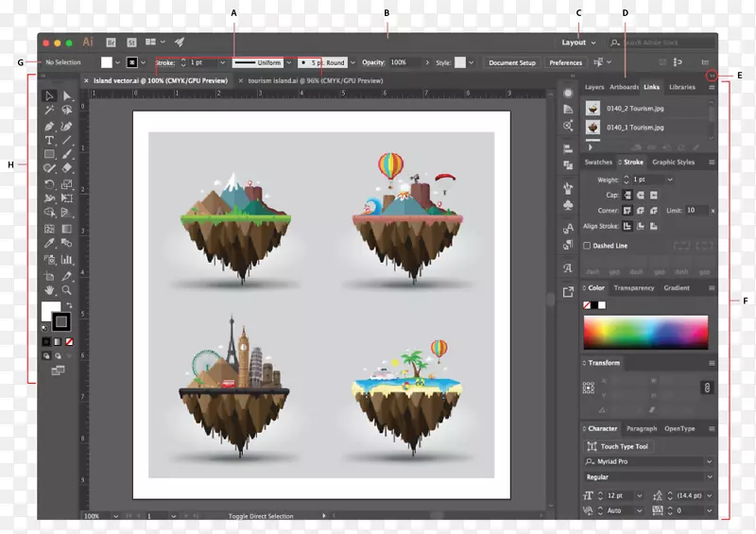Select the Rectangle tool

click(49, 154)
